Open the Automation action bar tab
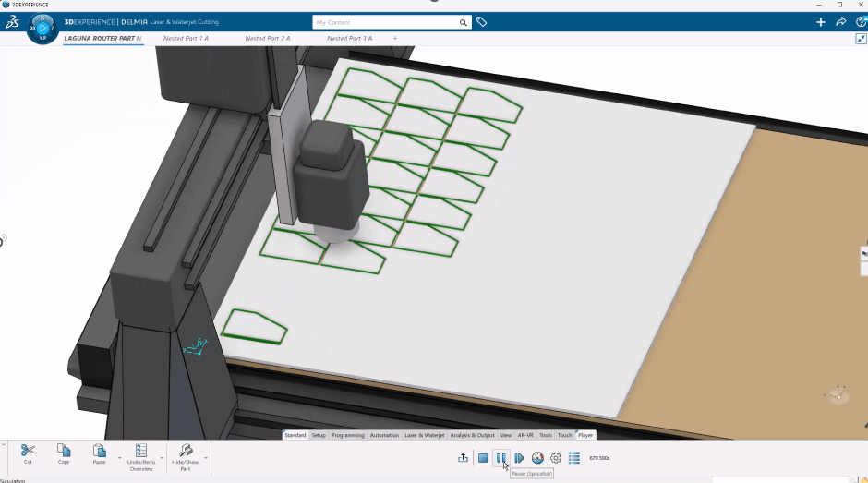868x483 pixels. [384, 435]
